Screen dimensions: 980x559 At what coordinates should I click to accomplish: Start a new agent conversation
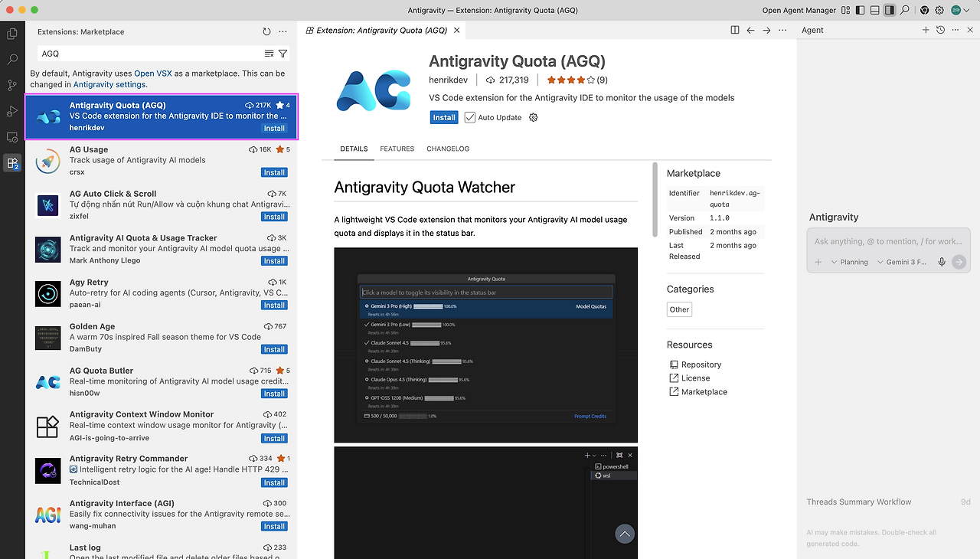coord(926,30)
